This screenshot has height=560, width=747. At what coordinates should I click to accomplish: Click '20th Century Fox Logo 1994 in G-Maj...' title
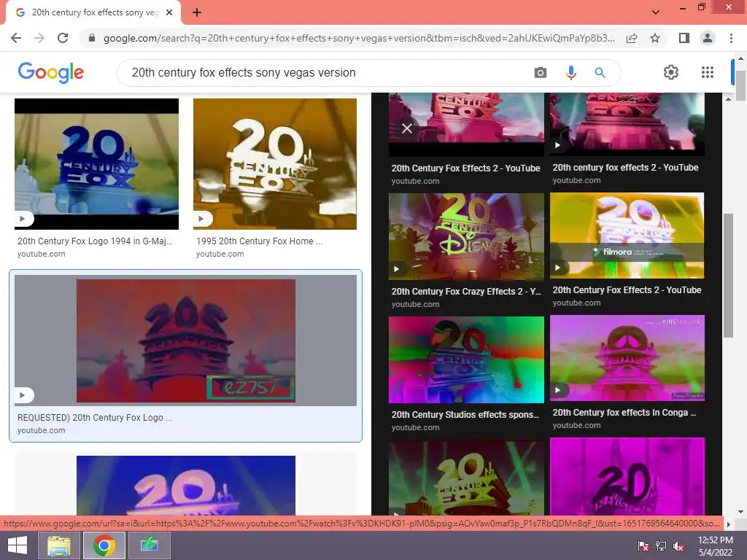tap(95, 241)
